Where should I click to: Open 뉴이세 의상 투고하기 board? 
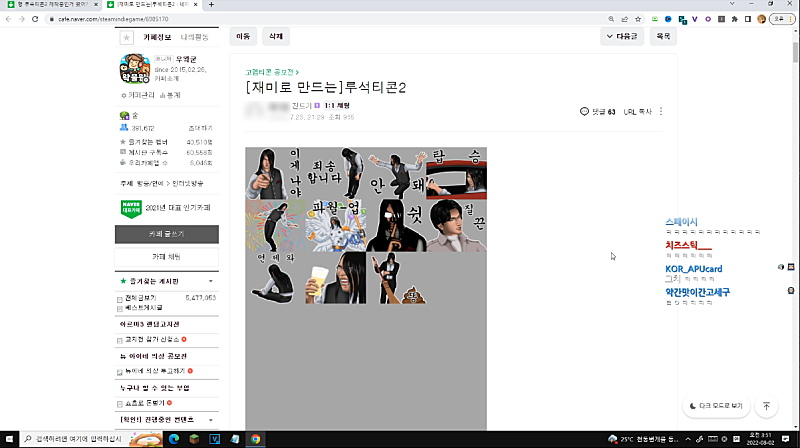click(155, 371)
